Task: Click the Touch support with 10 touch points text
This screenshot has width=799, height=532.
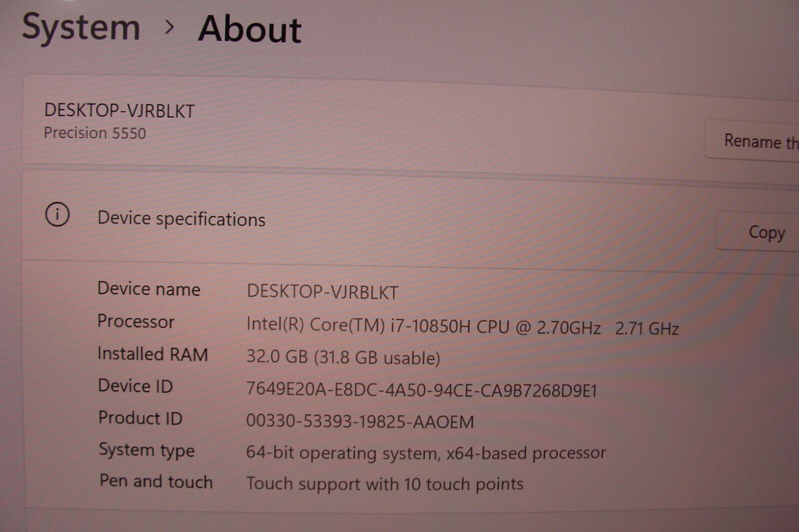Action: coord(385,484)
